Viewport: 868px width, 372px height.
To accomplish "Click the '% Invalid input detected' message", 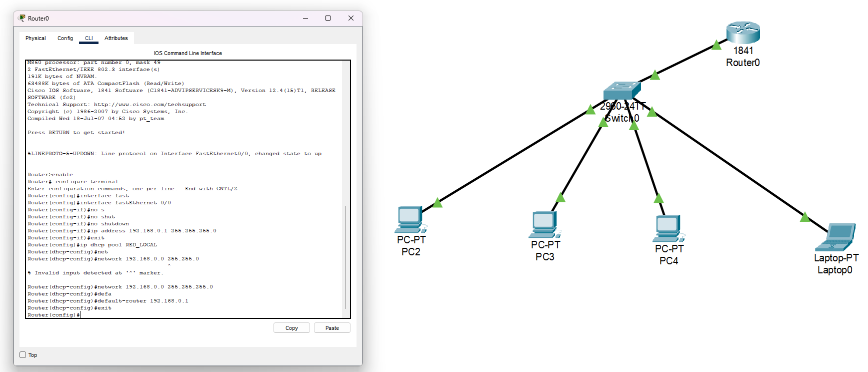I will [x=95, y=273].
